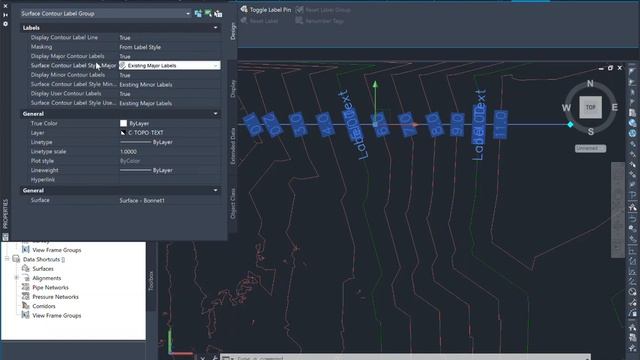This screenshot has height=360, width=640.
Task: Switch to the Design tab
Action: point(233,31)
